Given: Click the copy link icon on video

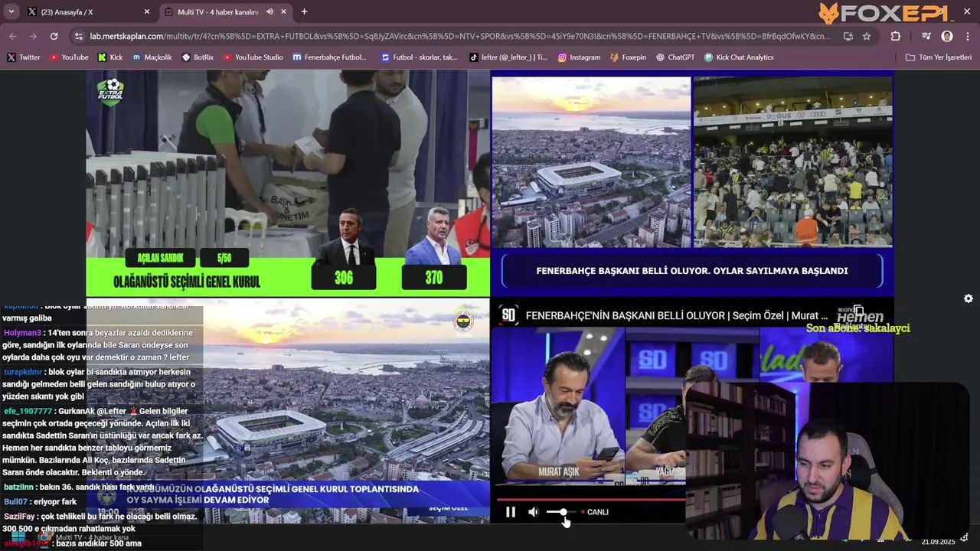Looking at the screenshot, I should point(858,310).
